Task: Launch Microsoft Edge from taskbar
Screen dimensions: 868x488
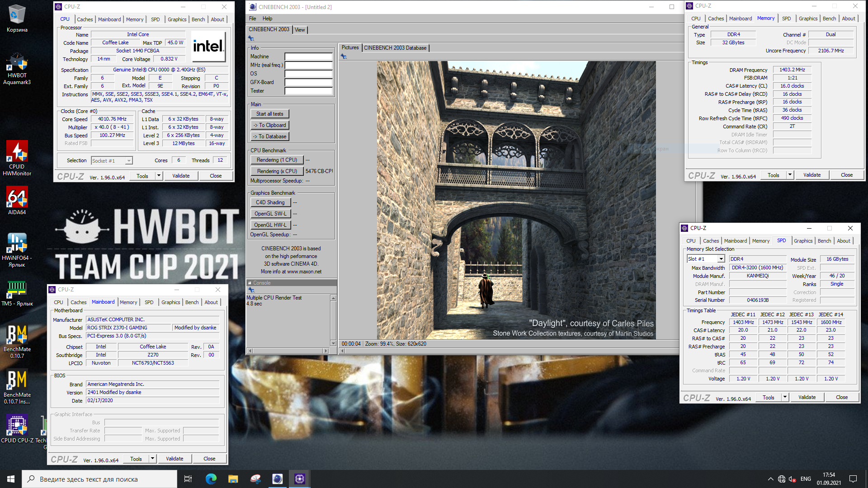Action: tap(211, 479)
